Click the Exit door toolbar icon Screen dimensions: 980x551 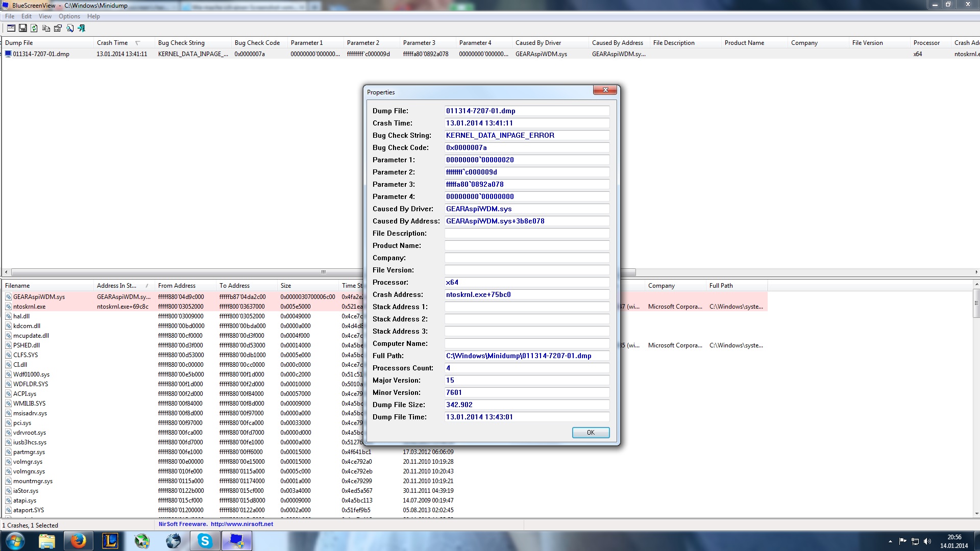[x=82, y=28]
